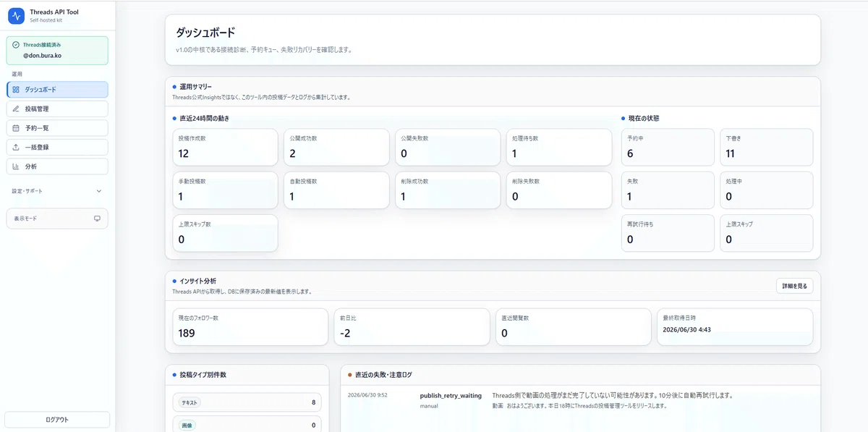Click the 自動投稿数 card
868x432 pixels.
tap(336, 190)
